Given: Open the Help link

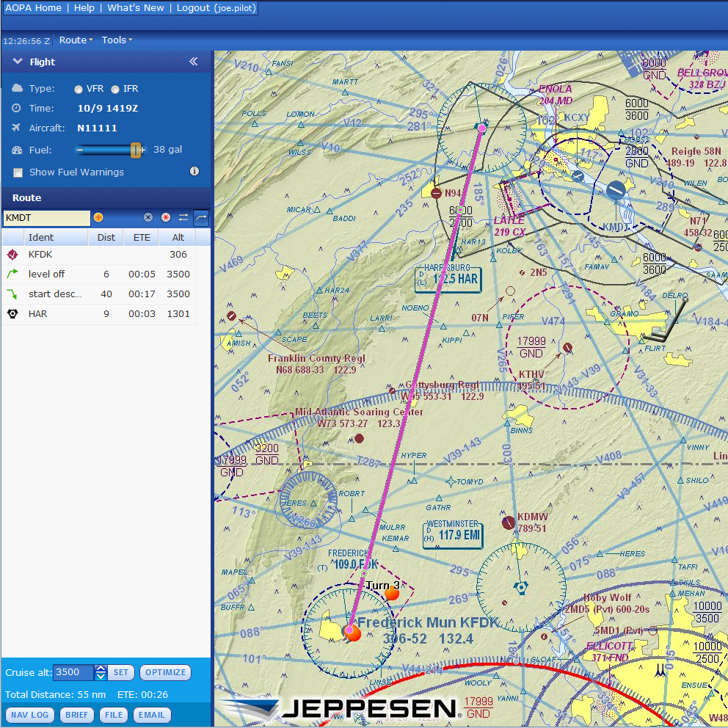Looking at the screenshot, I should [x=84, y=8].
